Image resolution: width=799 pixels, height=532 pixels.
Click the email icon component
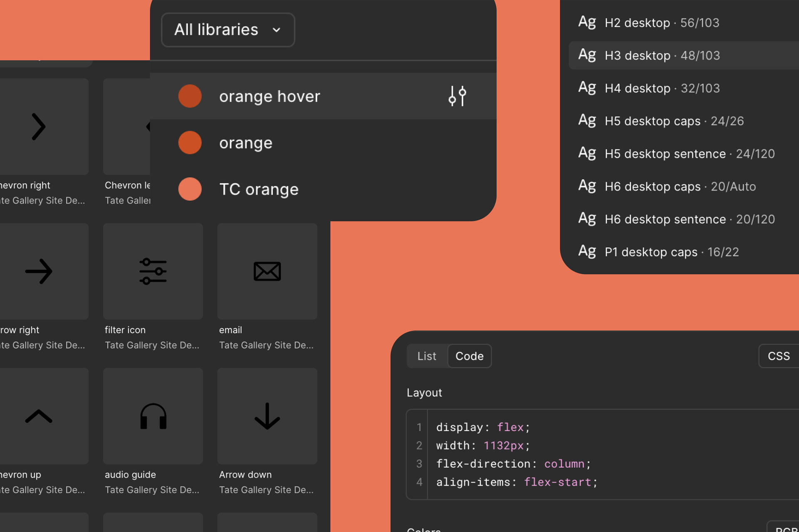267,271
